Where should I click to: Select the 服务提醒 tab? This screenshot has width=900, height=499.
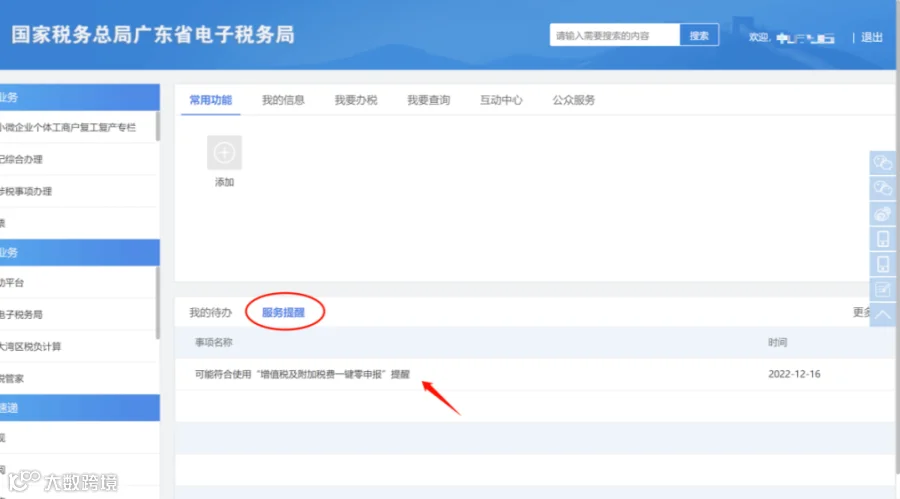[283, 312]
